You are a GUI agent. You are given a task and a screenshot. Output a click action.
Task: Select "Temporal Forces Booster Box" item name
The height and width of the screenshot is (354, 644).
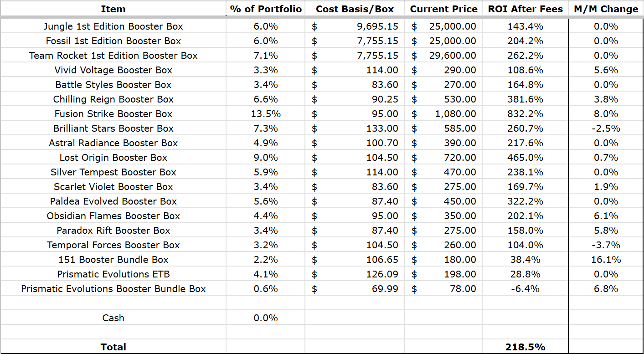coord(113,245)
